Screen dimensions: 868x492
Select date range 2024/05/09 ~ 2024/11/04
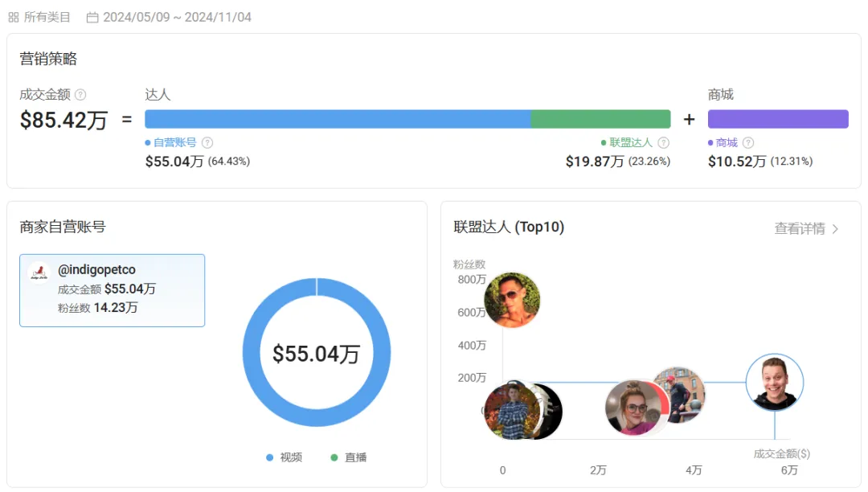[x=177, y=17]
